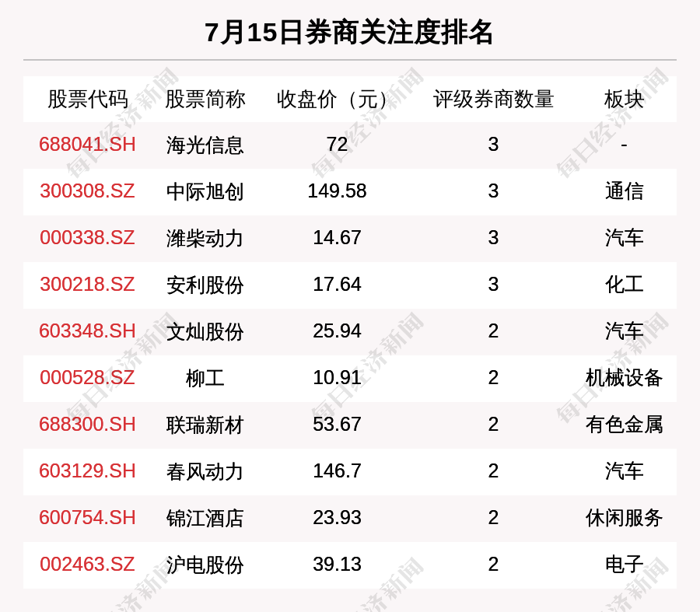
Task: Click the 电子 sector cell
Action: 624,565
